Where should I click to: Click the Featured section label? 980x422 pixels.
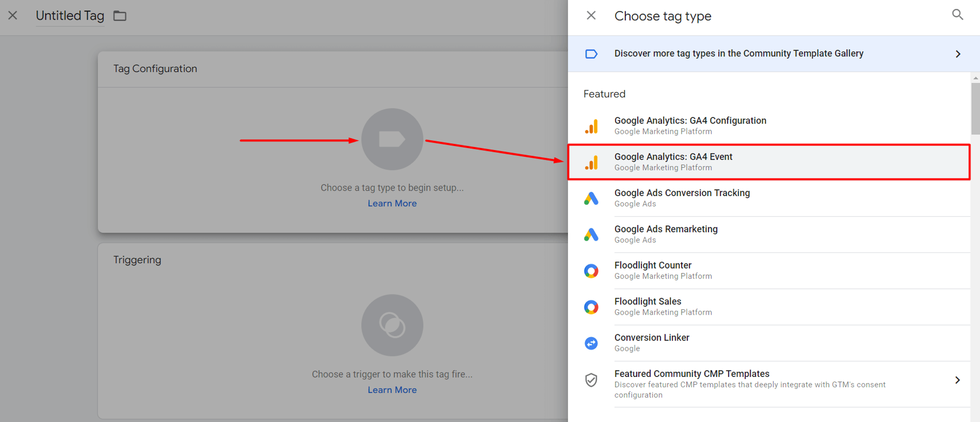[604, 94]
